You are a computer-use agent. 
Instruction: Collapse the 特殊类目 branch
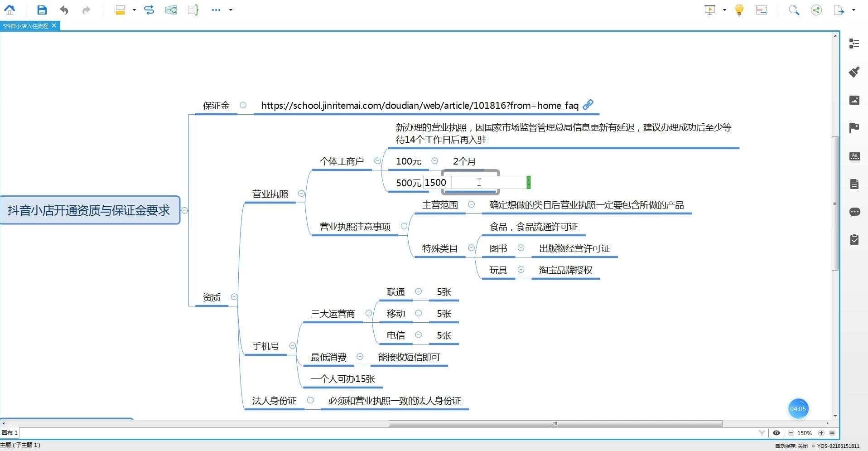[x=471, y=248]
